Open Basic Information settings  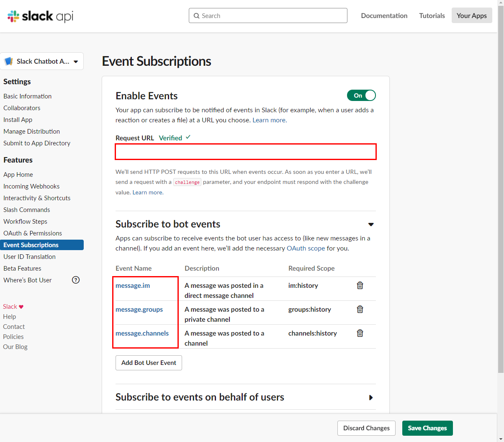pyautogui.click(x=28, y=96)
